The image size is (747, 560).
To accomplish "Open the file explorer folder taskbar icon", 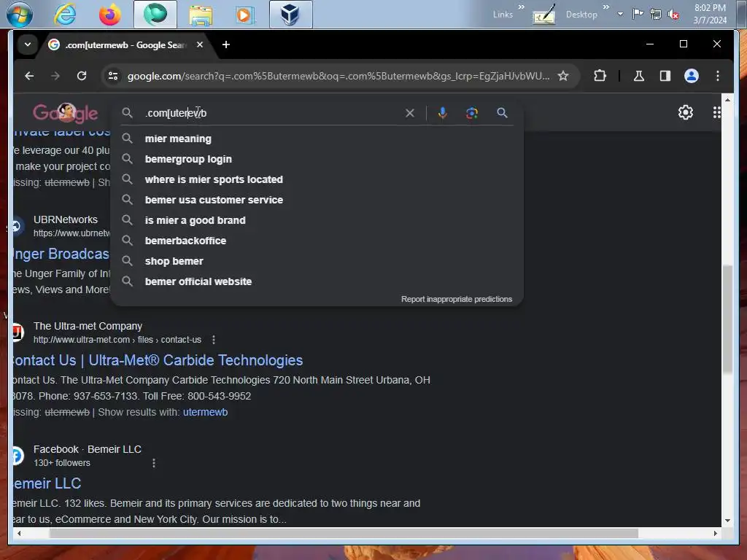I will 201,15.
